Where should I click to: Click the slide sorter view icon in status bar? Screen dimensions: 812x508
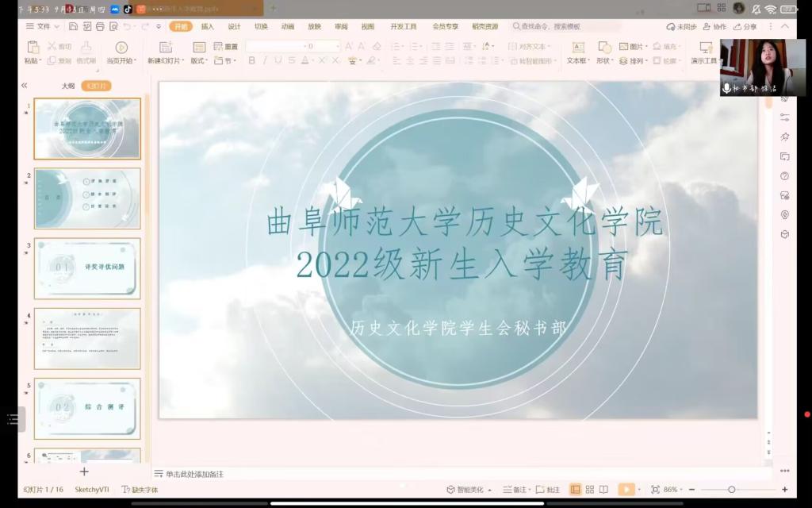click(589, 490)
